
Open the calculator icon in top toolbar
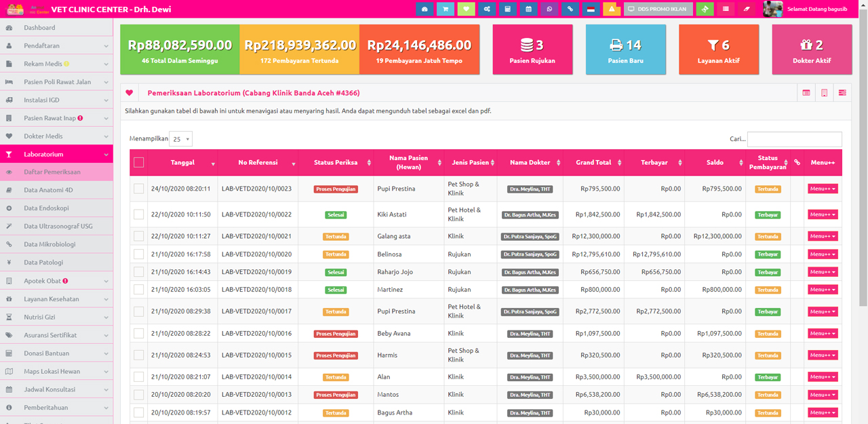tap(507, 9)
